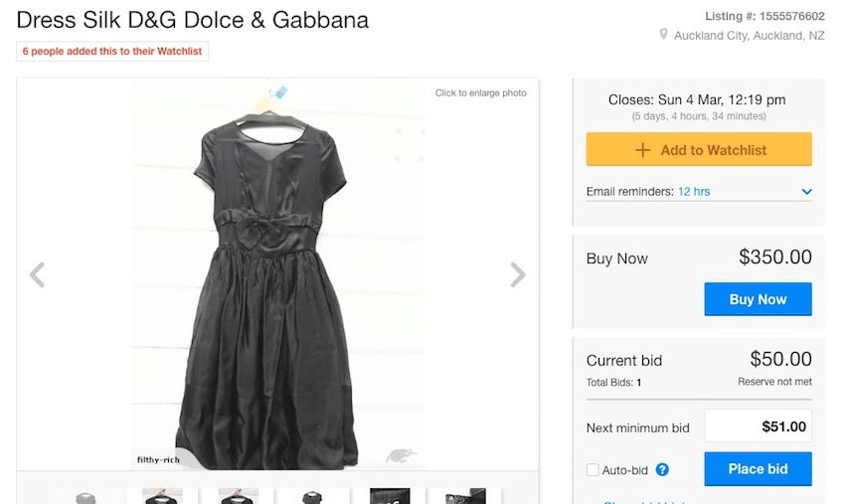Viewport: 845px width, 504px height.
Task: Click the next photo arrow
Action: pos(517,274)
